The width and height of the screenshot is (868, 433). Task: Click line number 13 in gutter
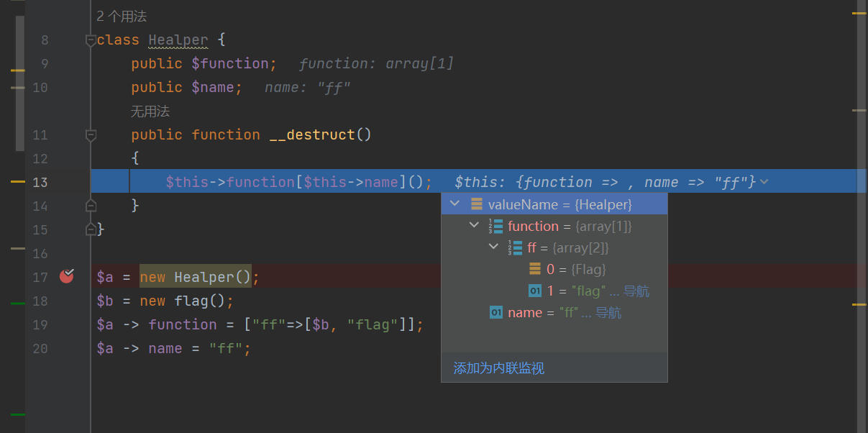(40, 182)
